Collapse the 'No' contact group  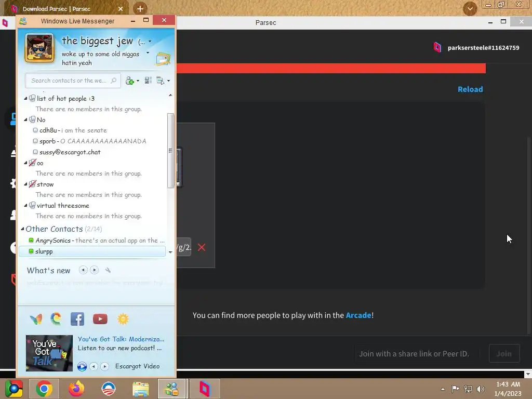click(x=25, y=119)
